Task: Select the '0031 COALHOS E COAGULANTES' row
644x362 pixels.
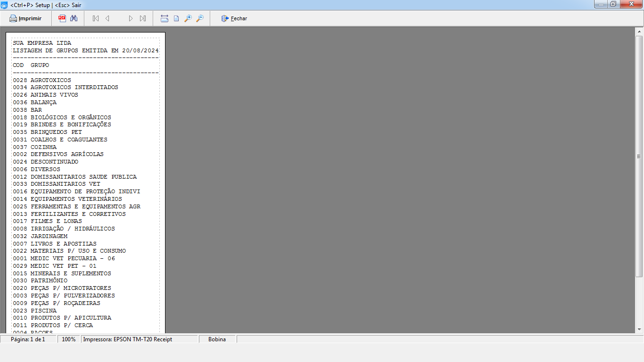Action: tap(60, 140)
